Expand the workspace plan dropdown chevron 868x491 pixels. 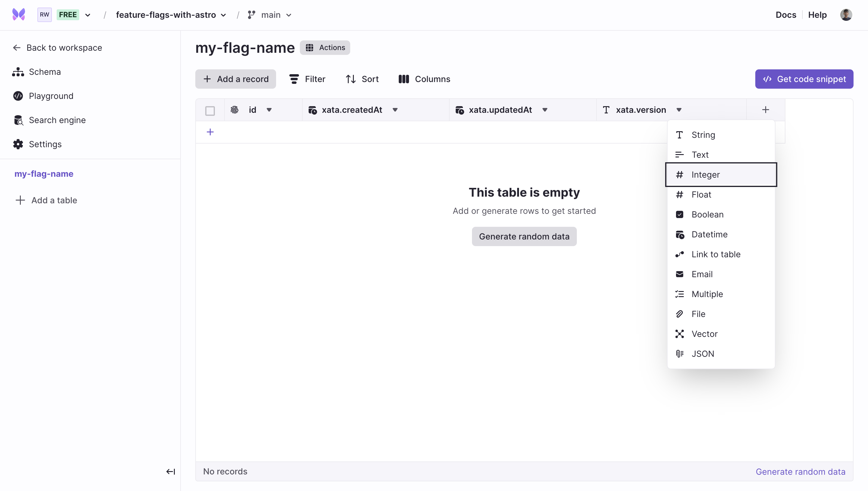(88, 15)
